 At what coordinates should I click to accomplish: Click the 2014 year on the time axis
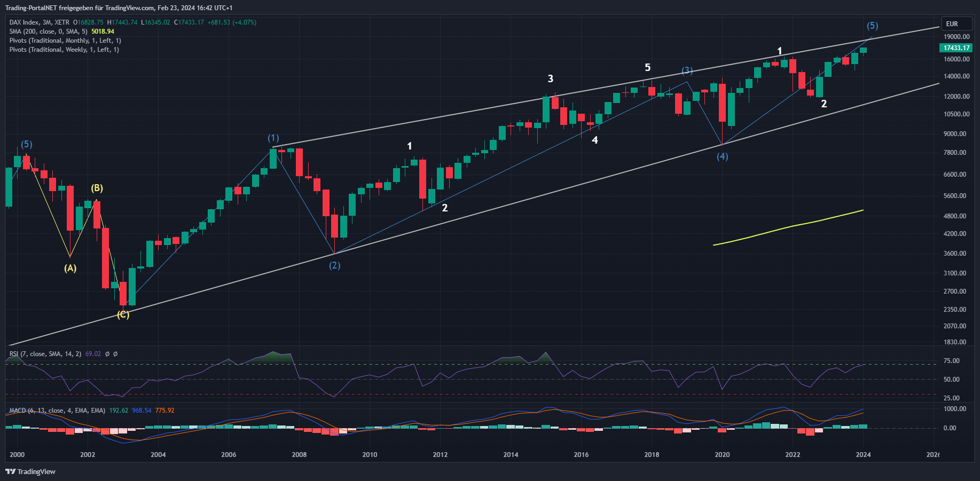tap(511, 455)
